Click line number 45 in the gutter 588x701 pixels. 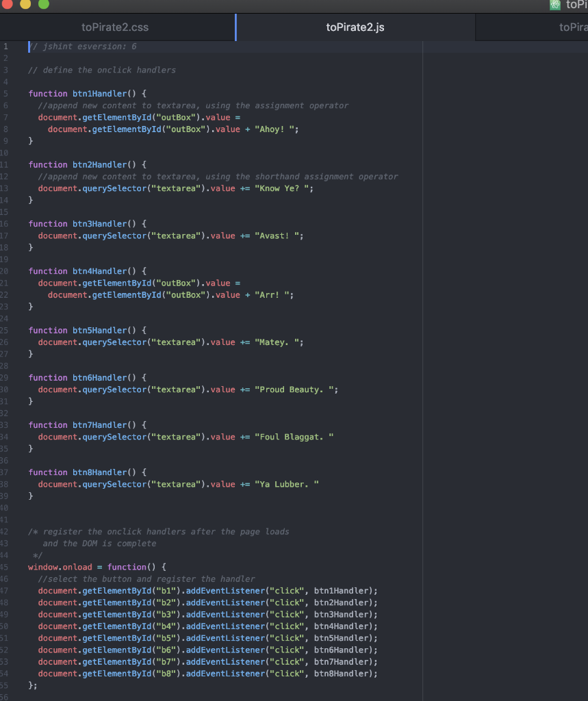tap(4, 568)
